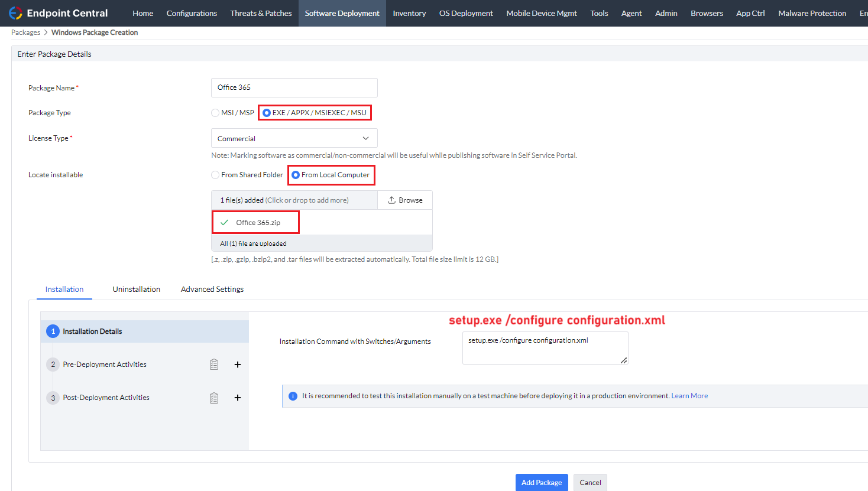Click the breadcrumb chevron after Packages

click(46, 32)
